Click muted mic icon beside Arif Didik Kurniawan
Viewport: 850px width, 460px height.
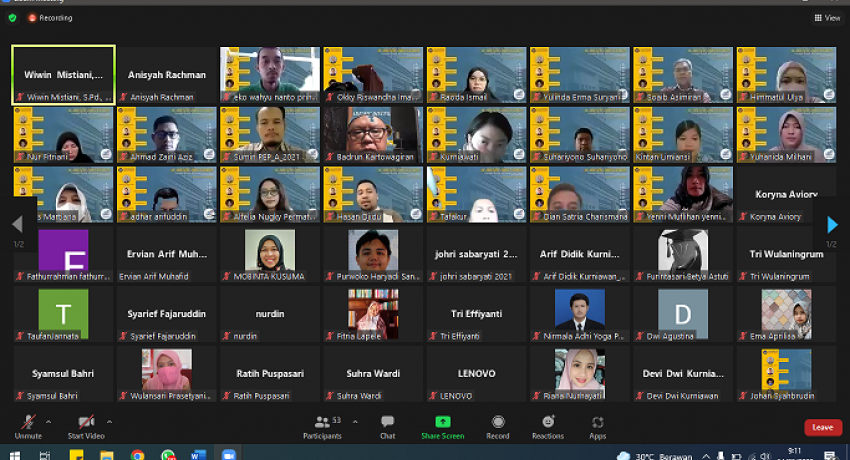click(537, 276)
